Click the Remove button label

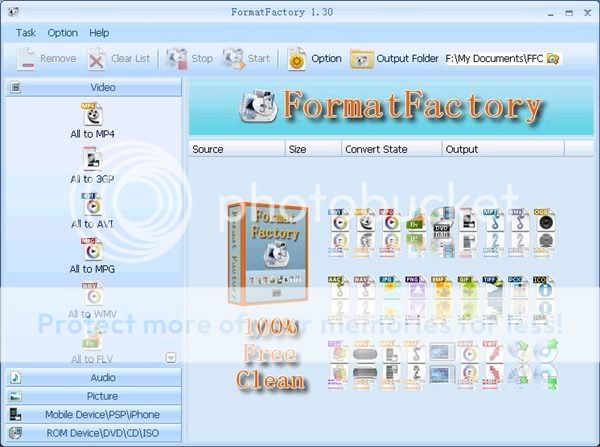58,59
